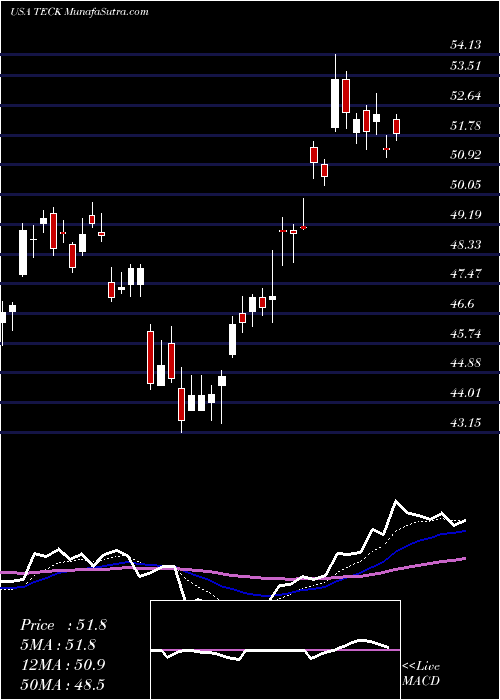
Task: Click the 50.05 price axis label
Action: tap(466, 184)
